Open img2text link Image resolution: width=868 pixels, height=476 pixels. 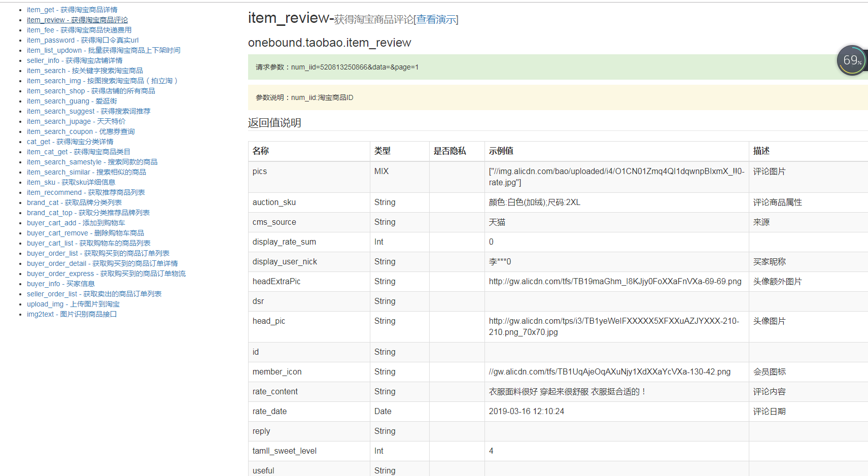[x=72, y=314]
